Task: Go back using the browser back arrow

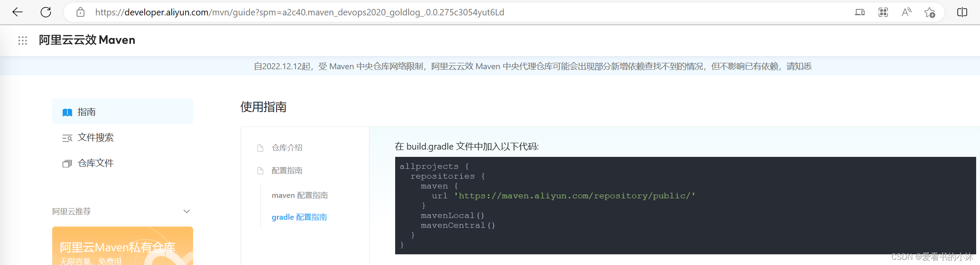Action: coord(18,12)
